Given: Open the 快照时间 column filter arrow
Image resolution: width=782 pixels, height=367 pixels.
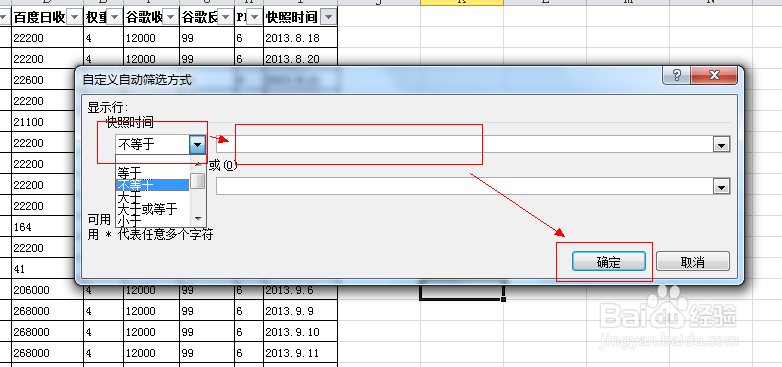Looking at the screenshot, I should [x=328, y=17].
